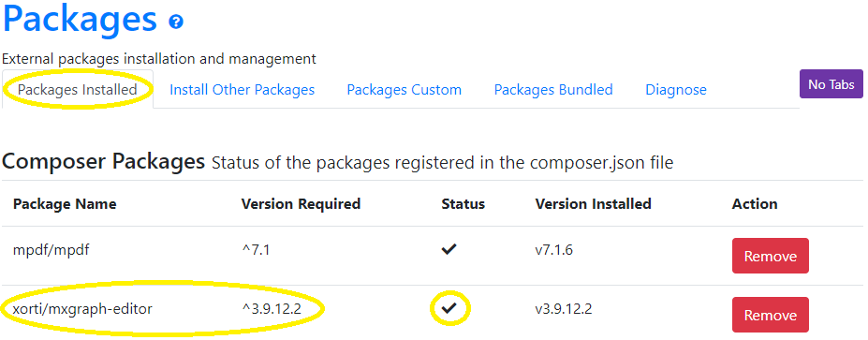Screen dimensions: 868x340
Task: Click the xorti/mxgraph-editor status checkmark
Action: (x=449, y=308)
